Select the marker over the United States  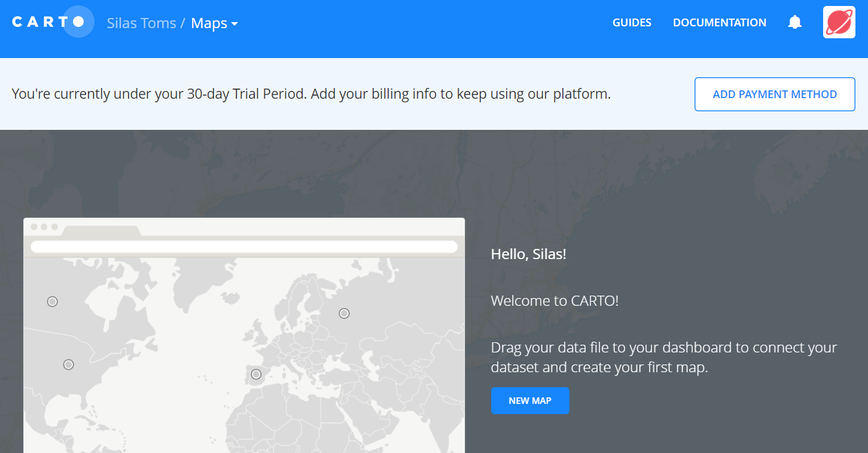click(x=69, y=364)
